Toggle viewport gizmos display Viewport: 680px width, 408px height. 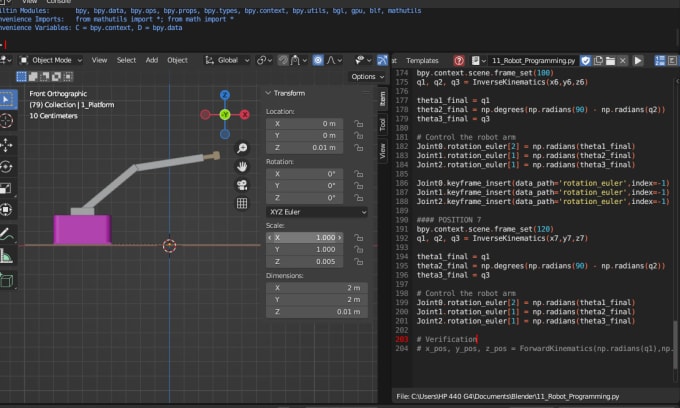(382, 60)
